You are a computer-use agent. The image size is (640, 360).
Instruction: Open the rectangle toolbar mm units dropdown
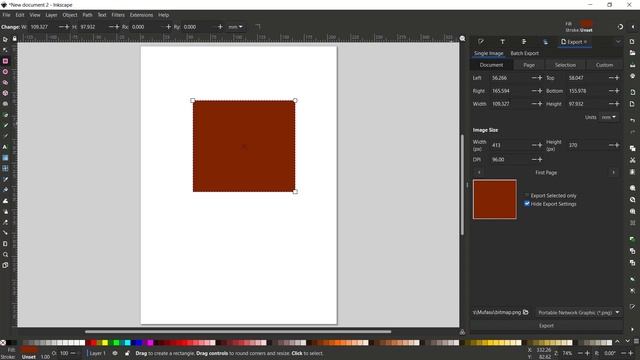[236, 27]
